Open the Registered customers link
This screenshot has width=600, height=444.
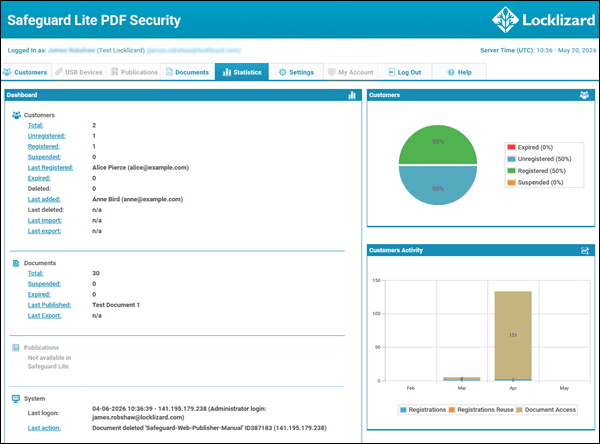point(44,147)
